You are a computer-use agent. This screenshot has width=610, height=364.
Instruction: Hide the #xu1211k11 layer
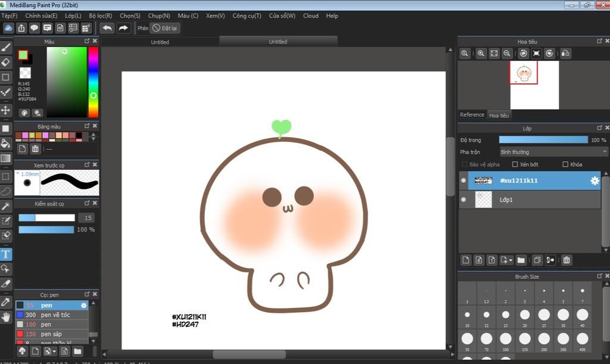(x=463, y=181)
